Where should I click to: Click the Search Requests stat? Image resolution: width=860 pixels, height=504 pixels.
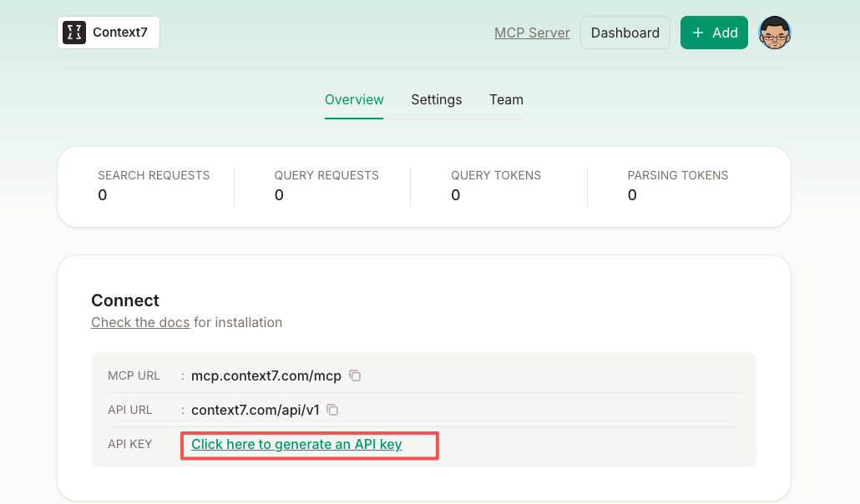[154, 184]
